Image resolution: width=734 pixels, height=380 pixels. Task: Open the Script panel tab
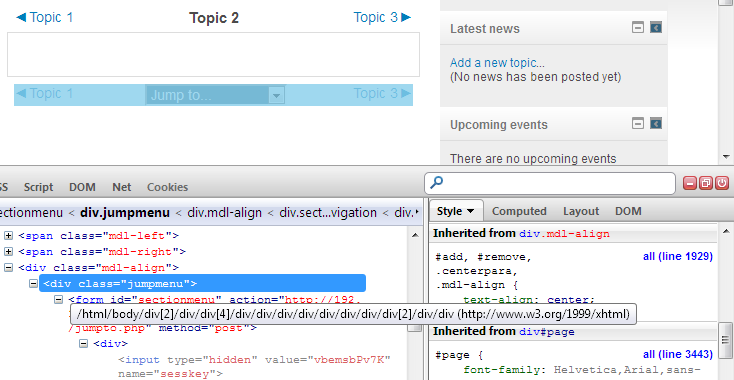tap(38, 187)
